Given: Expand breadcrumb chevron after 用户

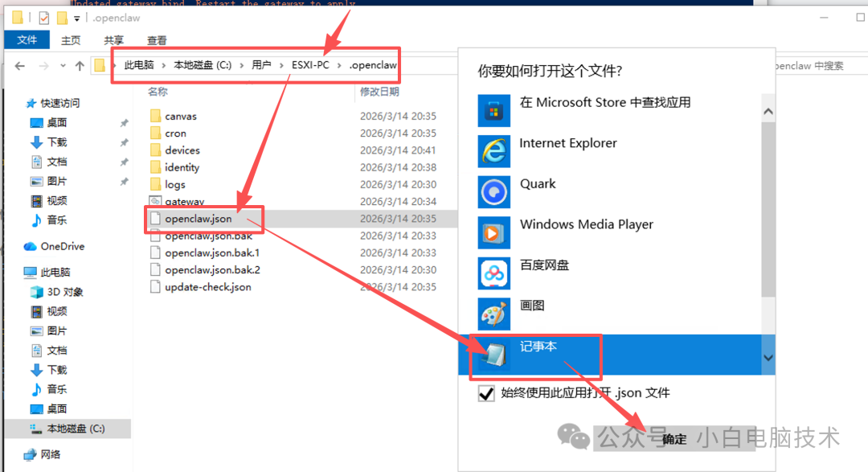Looking at the screenshot, I should point(281,65).
